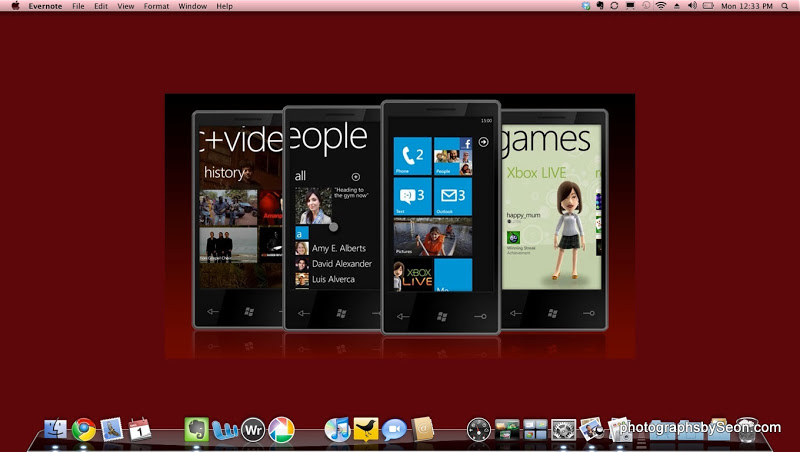800x452 pixels.
Task: Open Dashboard gauge icon in the dock
Action: tap(479, 430)
